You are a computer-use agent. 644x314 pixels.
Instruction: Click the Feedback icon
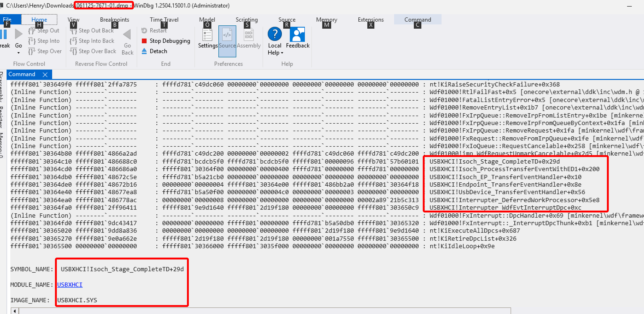coord(297,34)
